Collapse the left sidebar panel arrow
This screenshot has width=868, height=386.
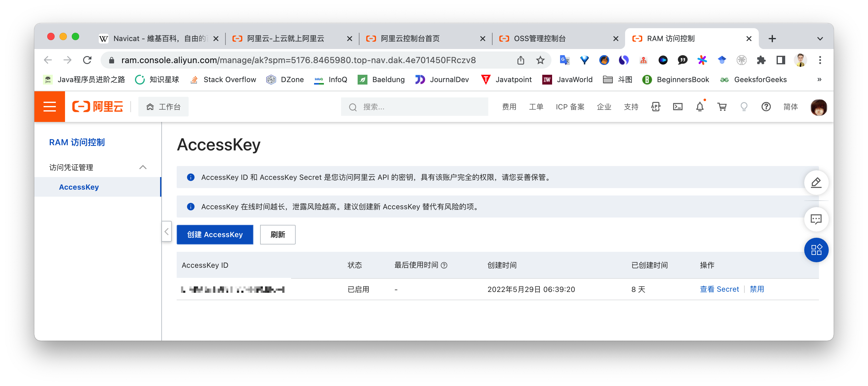[167, 232]
